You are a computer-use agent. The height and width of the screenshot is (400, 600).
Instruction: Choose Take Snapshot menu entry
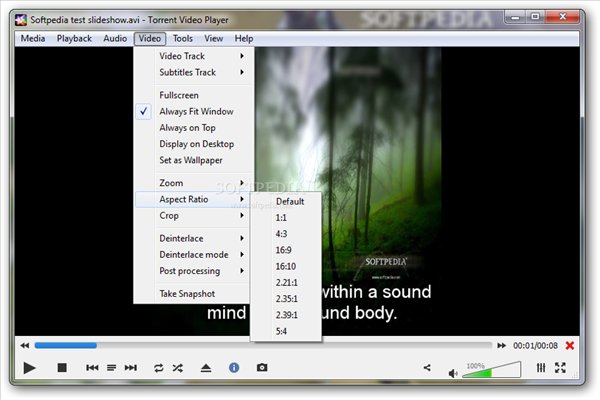(x=193, y=294)
